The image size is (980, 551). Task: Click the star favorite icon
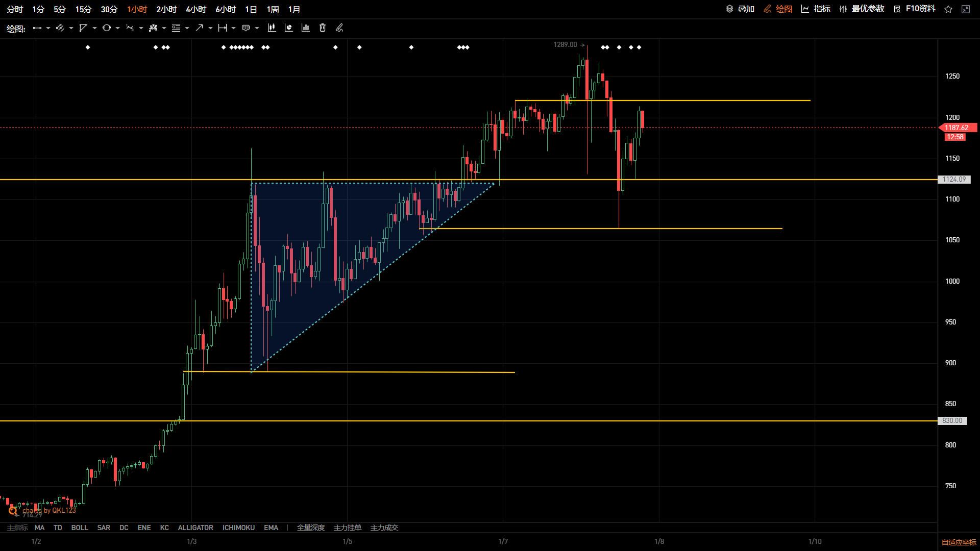(x=948, y=9)
